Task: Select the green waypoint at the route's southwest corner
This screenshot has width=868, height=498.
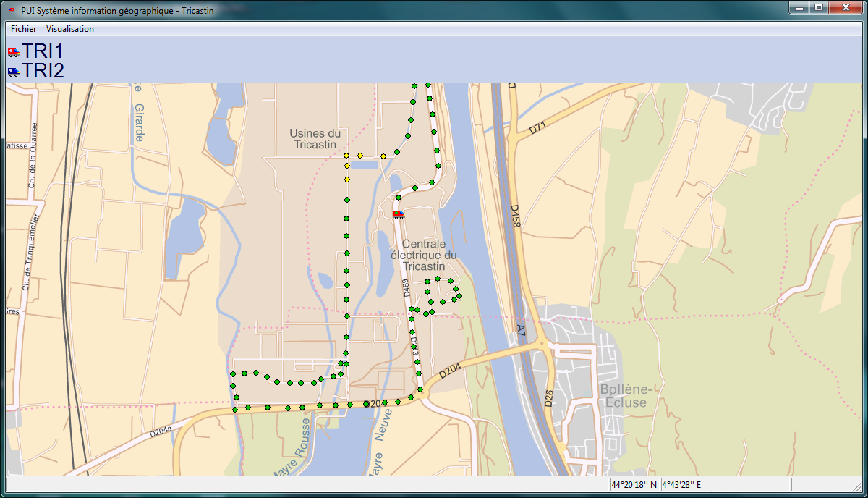Action: coord(235,410)
